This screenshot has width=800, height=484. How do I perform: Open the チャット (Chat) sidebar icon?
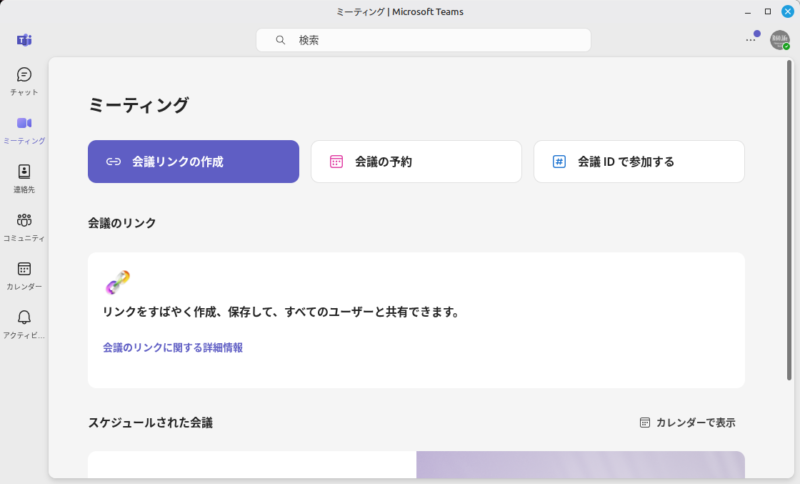click(24, 75)
